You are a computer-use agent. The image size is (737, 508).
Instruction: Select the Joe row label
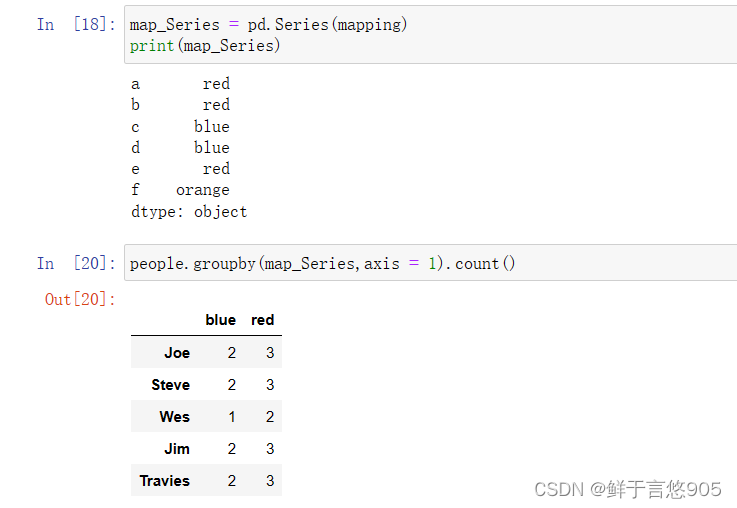pos(177,353)
